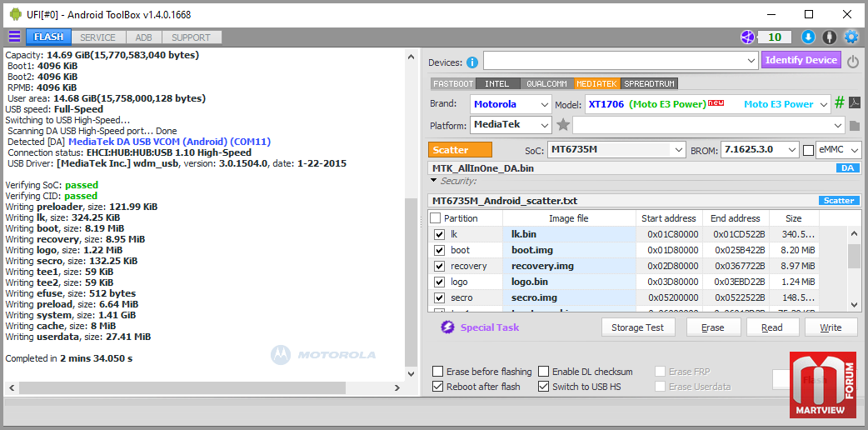Viewport: 868px width, 430px height.
Task: Click the Erase button
Action: coord(713,327)
